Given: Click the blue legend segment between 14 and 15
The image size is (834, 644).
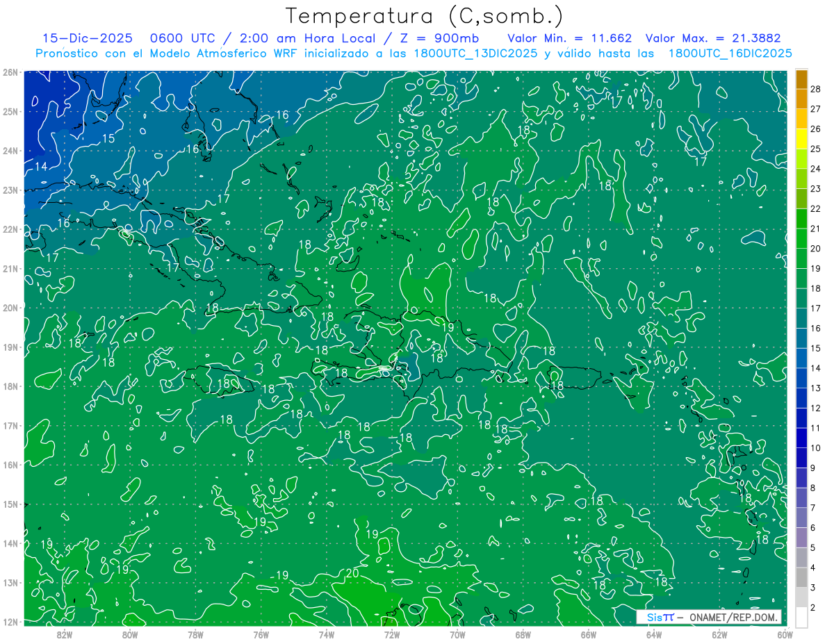Looking at the screenshot, I should [801, 358].
